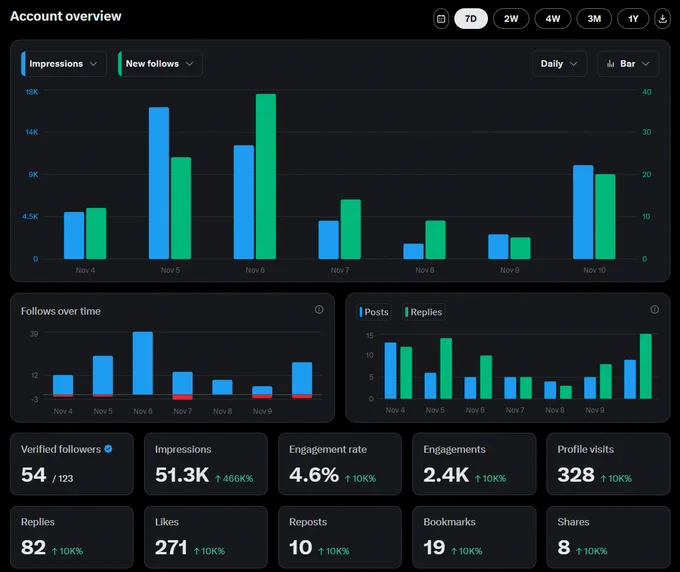Open the Likes 271 card
This screenshot has width=680, height=572.
point(206,537)
